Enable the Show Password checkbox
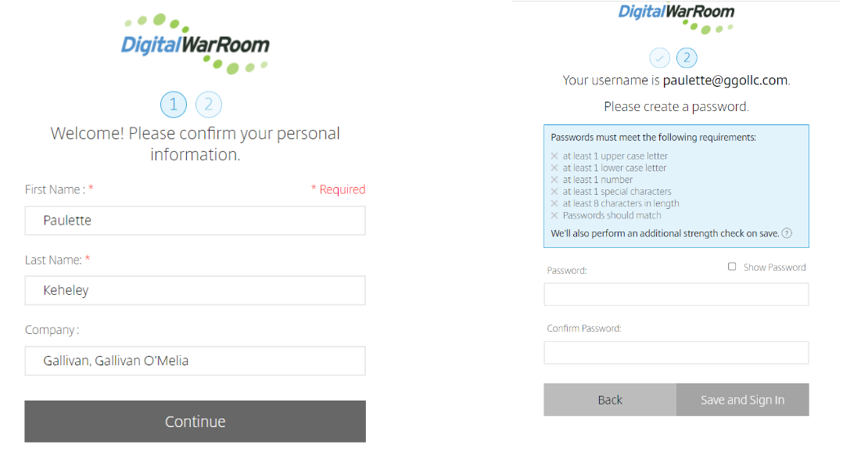The width and height of the screenshot is (868, 467). (x=732, y=267)
